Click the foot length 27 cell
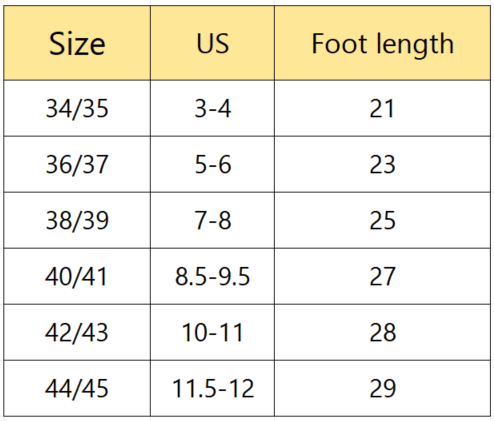Viewport: 494px width, 421px height. 382,276
